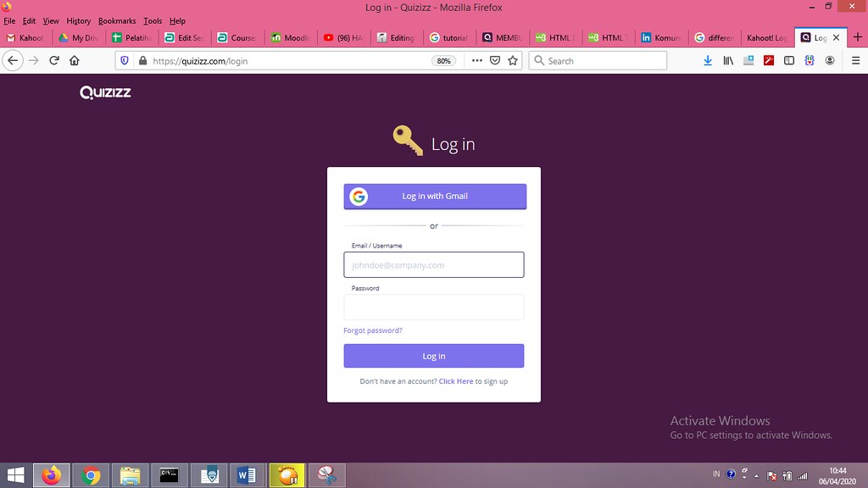
Task: Open the Tools menu
Action: pyautogui.click(x=153, y=21)
